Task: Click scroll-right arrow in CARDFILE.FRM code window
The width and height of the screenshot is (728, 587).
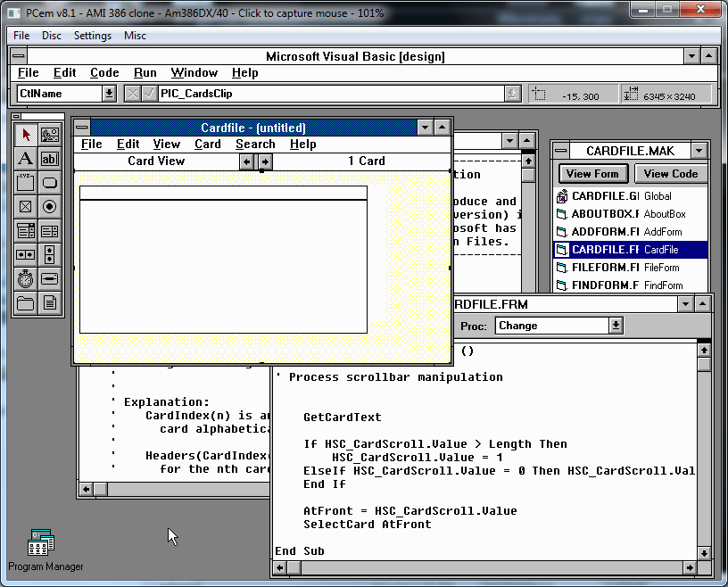Action: point(690,567)
